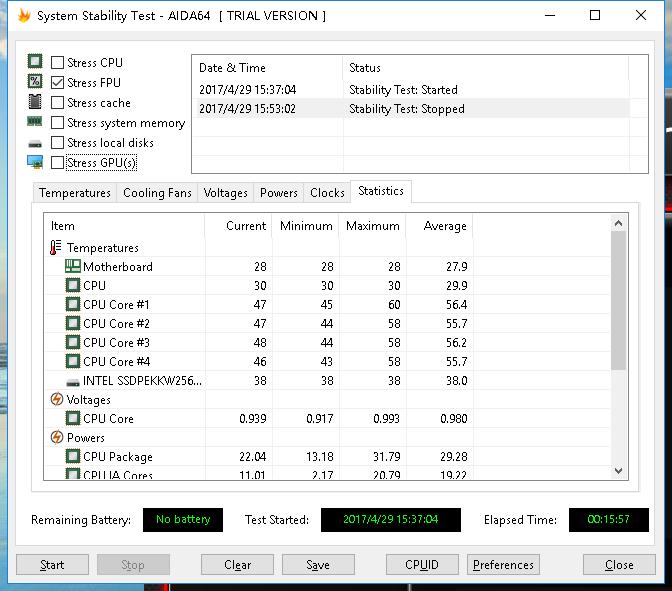Click the CPU Core #4 chip icon
Screen dimensions: 672x591
pyautogui.click(x=72, y=361)
